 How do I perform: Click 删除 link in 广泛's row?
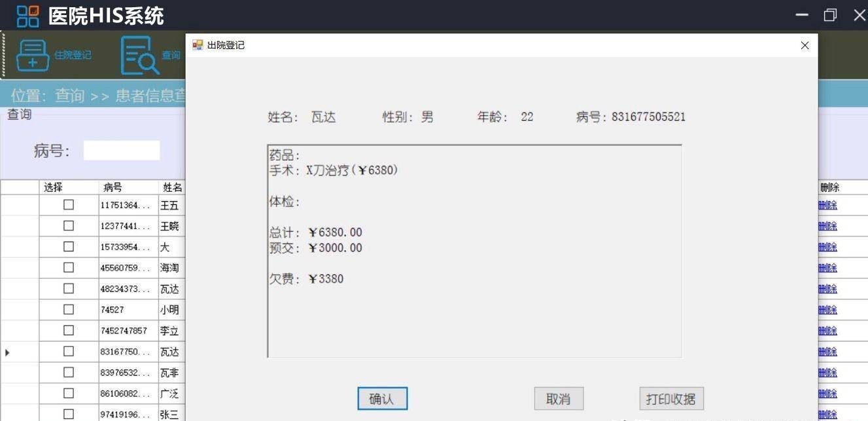click(x=827, y=394)
